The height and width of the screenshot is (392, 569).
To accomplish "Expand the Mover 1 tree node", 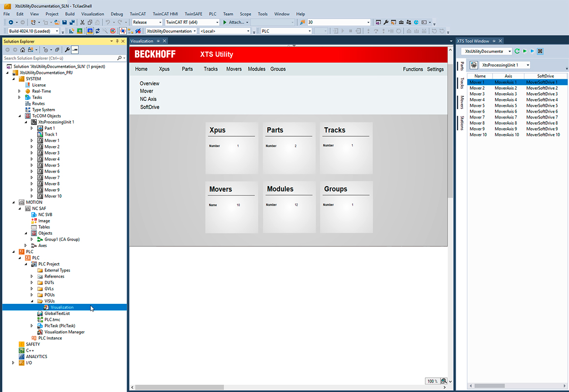I will pos(32,141).
